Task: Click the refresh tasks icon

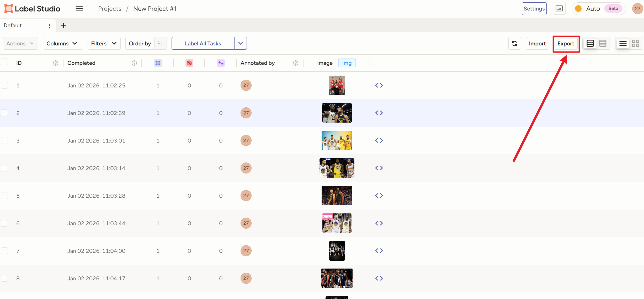Action: 514,43
